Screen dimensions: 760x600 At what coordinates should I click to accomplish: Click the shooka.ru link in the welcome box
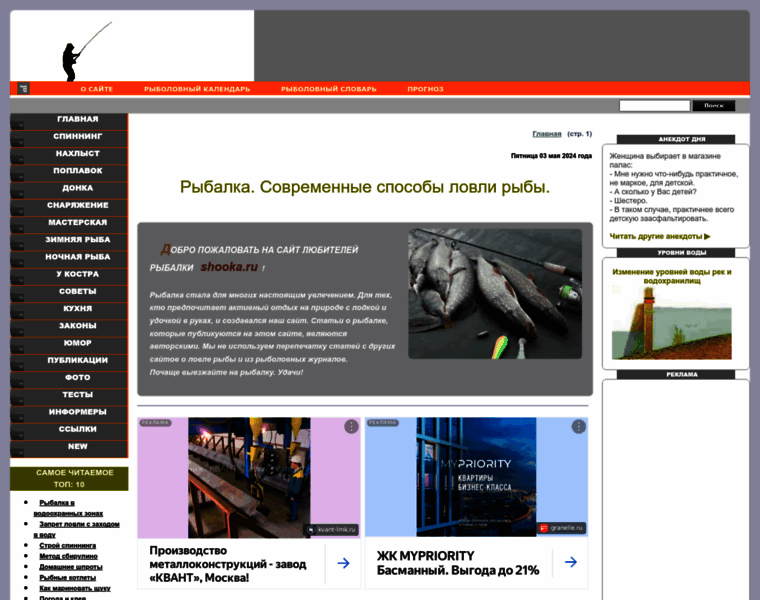coord(229,267)
